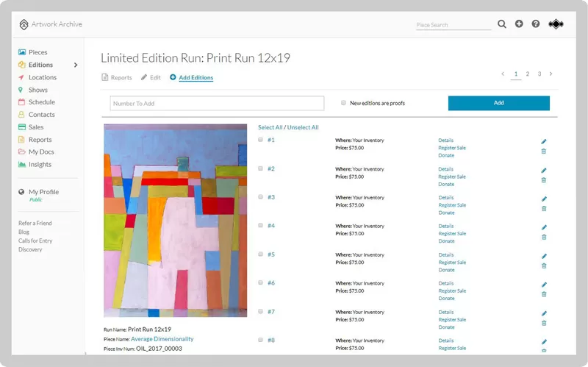Image resolution: width=588 pixels, height=367 pixels.
Task: Delete edition #5 with trash icon
Action: 544,266
